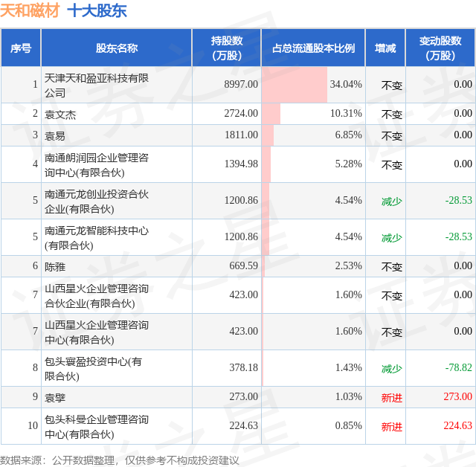Select shareholder 包头寰盈投资中心
Screen dimensions: 476x467
(93, 368)
